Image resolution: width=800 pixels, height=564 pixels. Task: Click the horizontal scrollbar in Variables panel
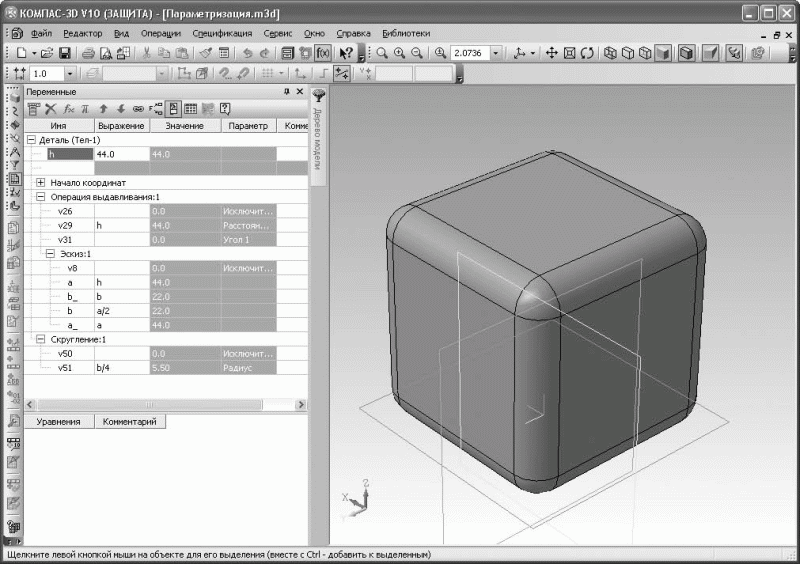(x=150, y=404)
